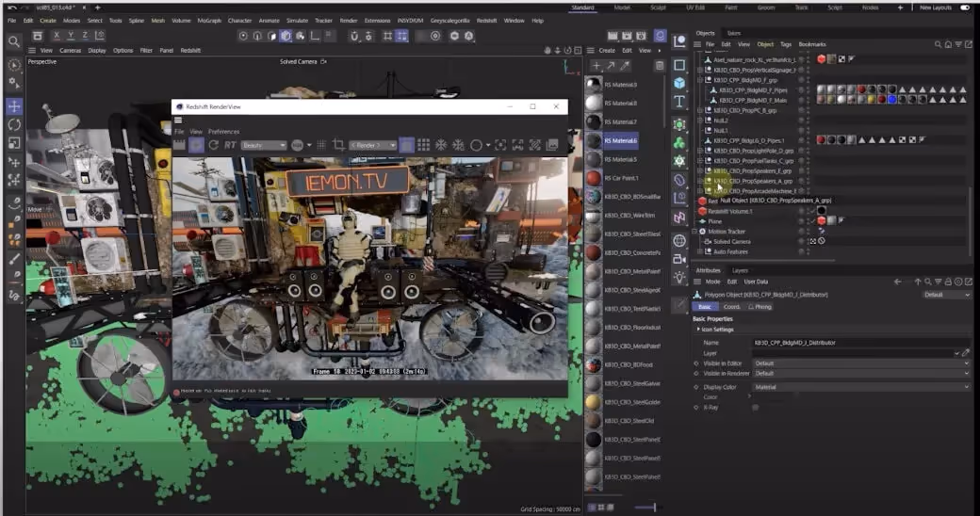Toggle Y axis lock

tap(71, 36)
